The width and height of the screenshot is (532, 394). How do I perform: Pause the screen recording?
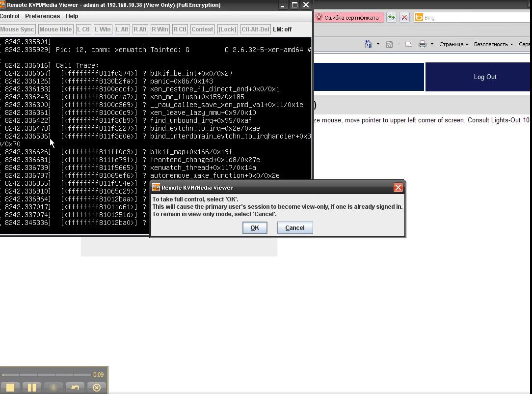(32, 387)
